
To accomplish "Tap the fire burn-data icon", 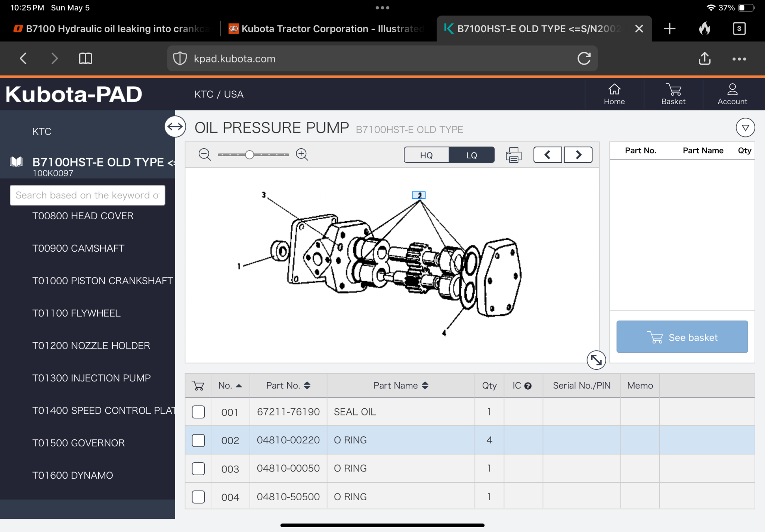I will point(704,28).
